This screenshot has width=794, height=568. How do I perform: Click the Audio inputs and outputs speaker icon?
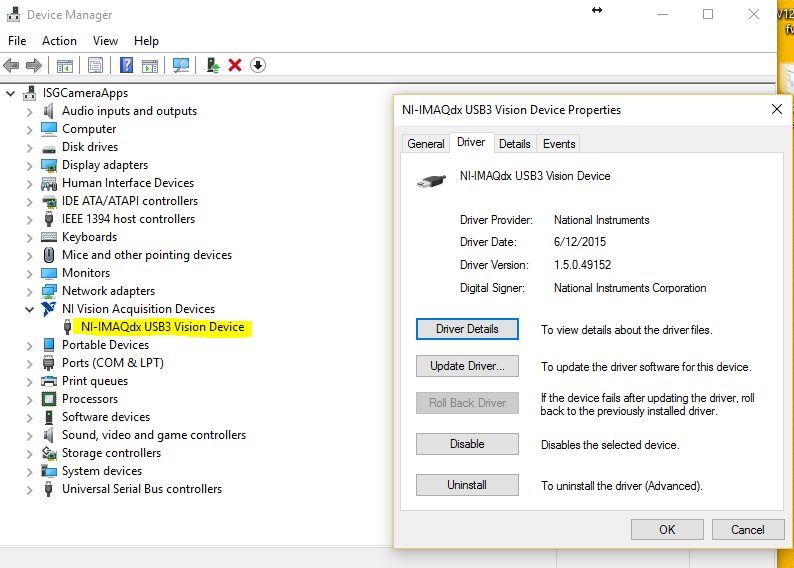coord(49,111)
